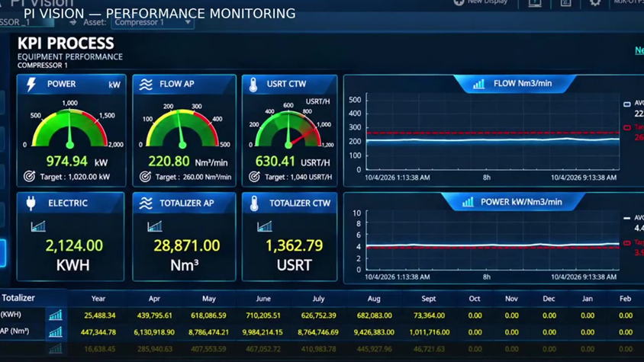Click the Year column header
Image resolution: width=644 pixels, height=362 pixels.
point(98,299)
